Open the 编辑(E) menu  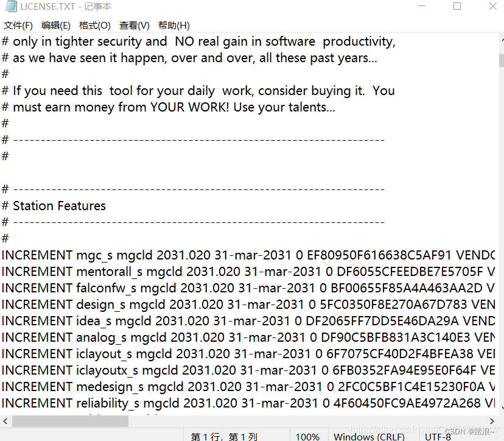pyautogui.click(x=56, y=26)
